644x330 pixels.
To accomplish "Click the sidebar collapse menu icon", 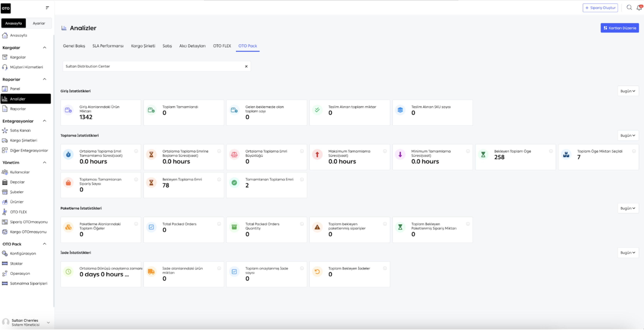I will tap(47, 8).
